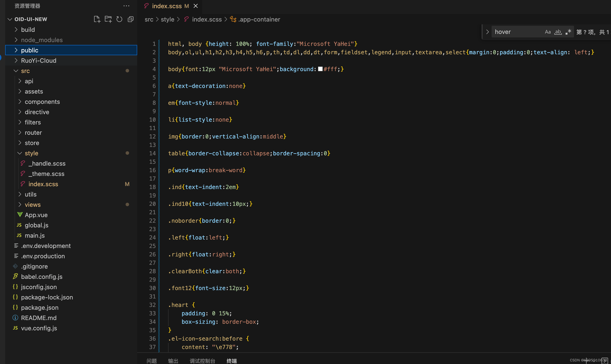Screen dimensions: 611x364
Task: Click the collapse all folders icon
Action: (x=130, y=19)
